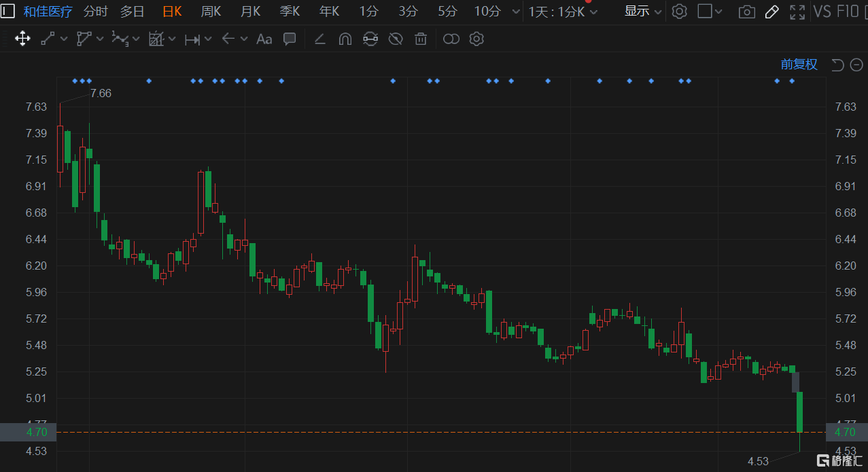The width and height of the screenshot is (868, 472).
Task: Click the last large green candlestick
Action: [x=800, y=412]
